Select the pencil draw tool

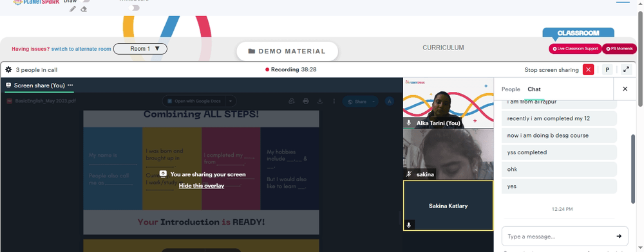73,9
